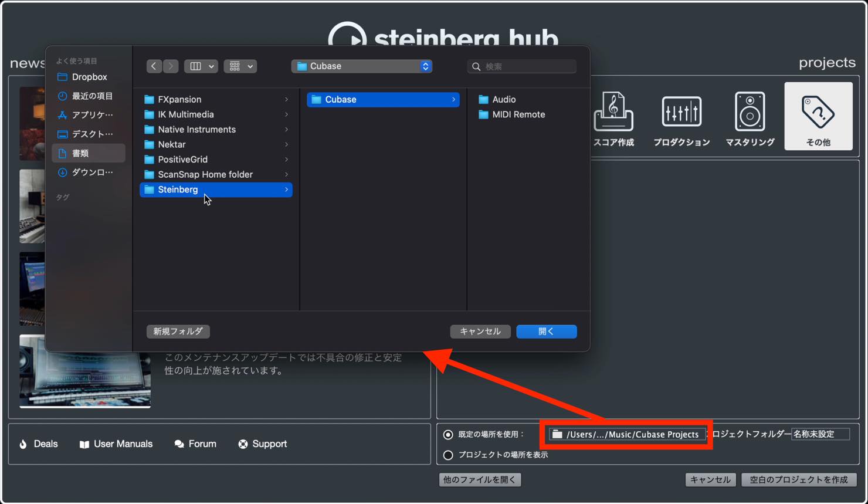Select アプリケーション in the sidebar
This screenshot has width=868, height=504.
[89, 115]
